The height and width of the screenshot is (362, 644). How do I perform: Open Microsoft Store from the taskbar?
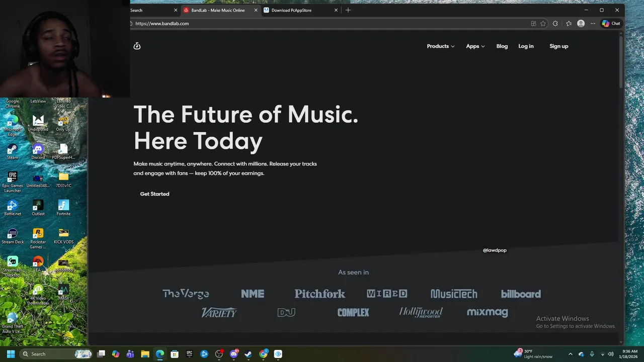175,354
